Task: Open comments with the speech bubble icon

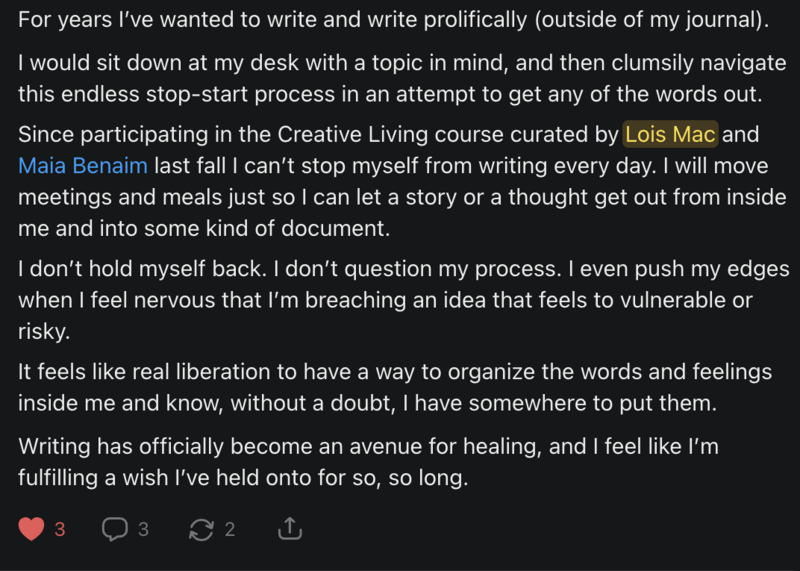Action: click(115, 529)
